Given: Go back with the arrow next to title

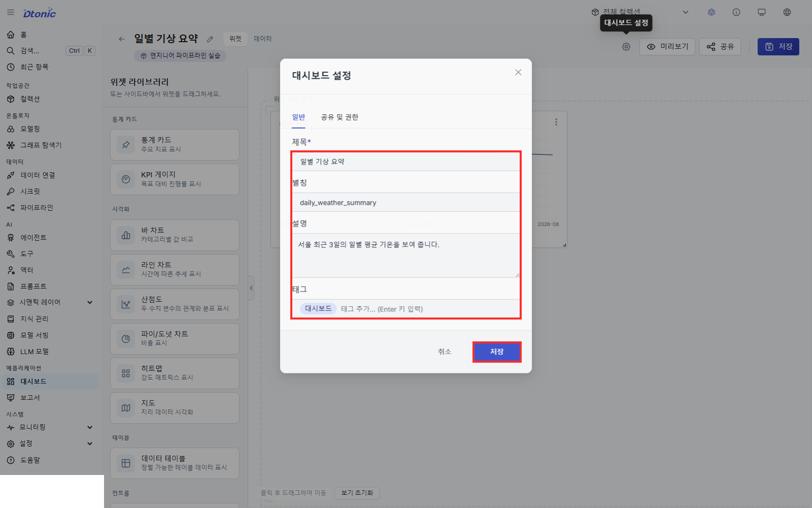Looking at the screenshot, I should (121, 39).
